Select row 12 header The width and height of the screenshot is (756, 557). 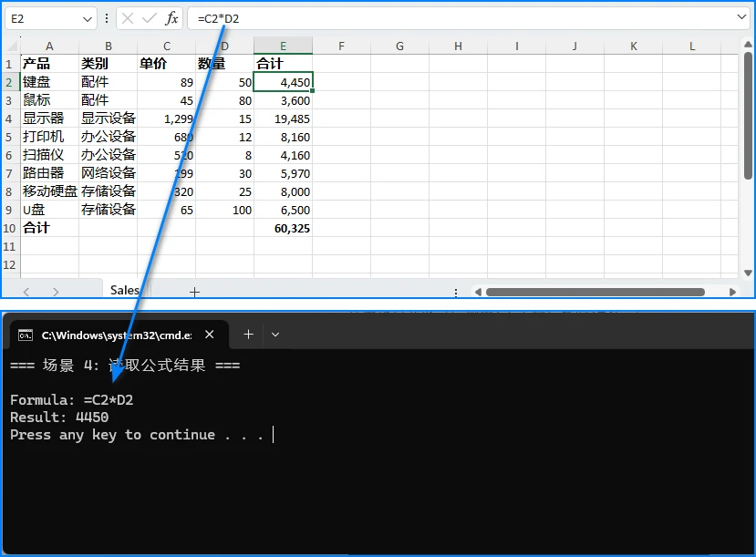point(10,265)
